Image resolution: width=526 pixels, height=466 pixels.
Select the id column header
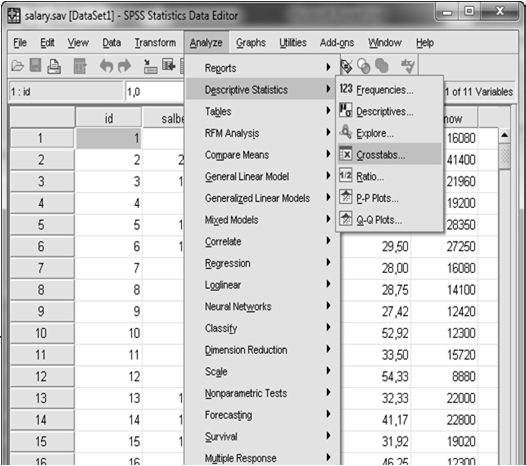[109, 118]
